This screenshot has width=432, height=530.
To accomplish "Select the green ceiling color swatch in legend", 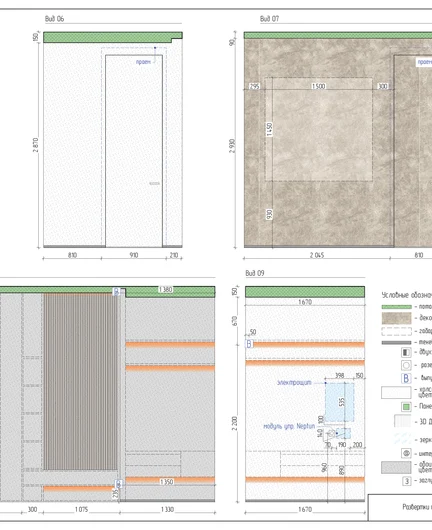I will click(x=397, y=307).
